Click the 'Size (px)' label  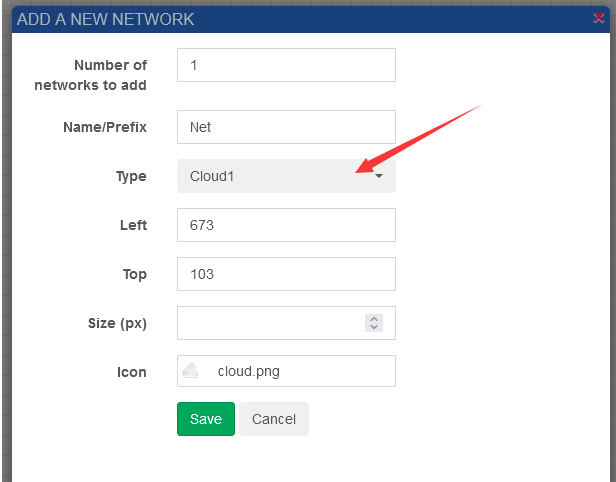(117, 323)
